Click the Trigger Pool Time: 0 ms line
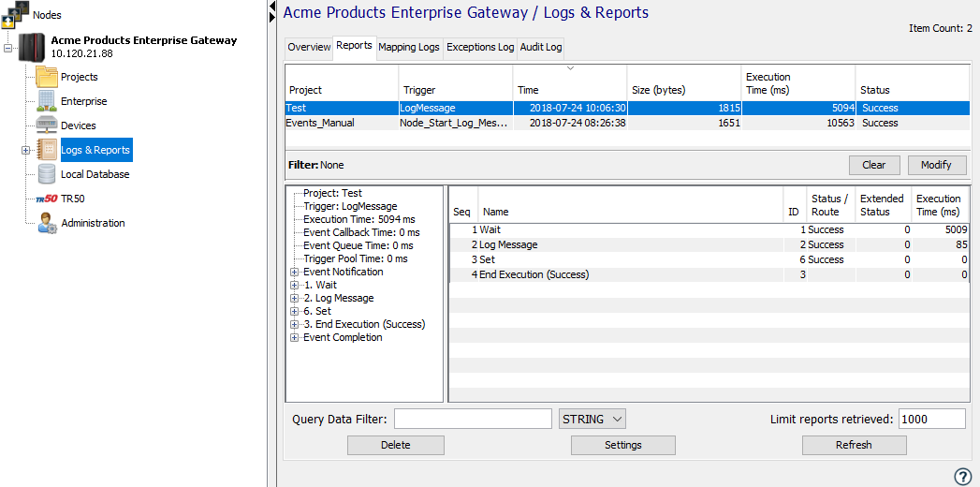 [355, 258]
